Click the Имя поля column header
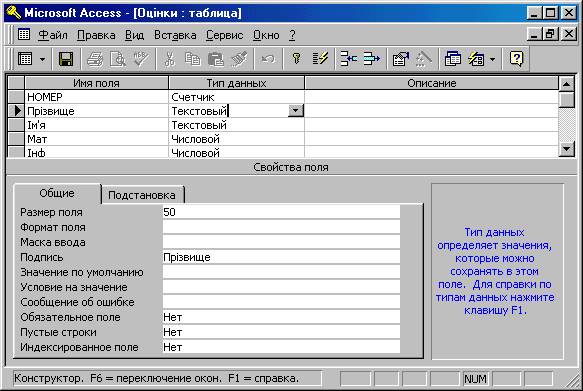The height and width of the screenshot is (391, 583). [x=96, y=83]
